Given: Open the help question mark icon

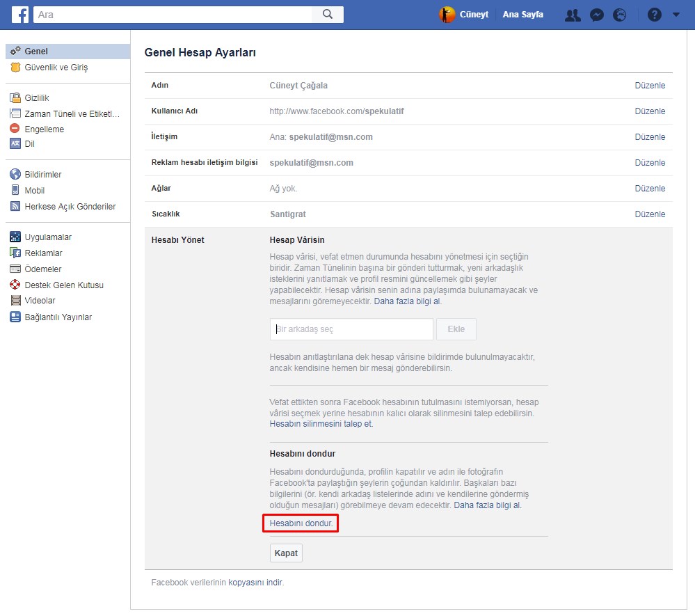Looking at the screenshot, I should (654, 15).
